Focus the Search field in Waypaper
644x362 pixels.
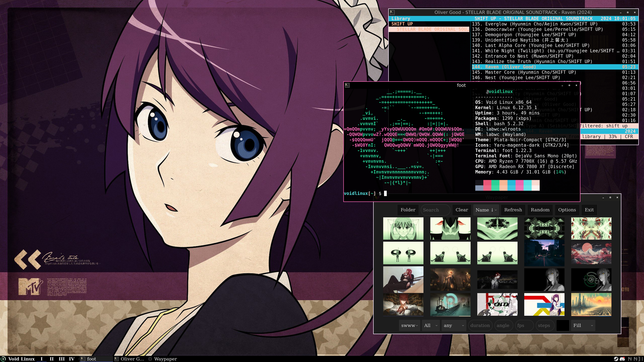click(435, 210)
